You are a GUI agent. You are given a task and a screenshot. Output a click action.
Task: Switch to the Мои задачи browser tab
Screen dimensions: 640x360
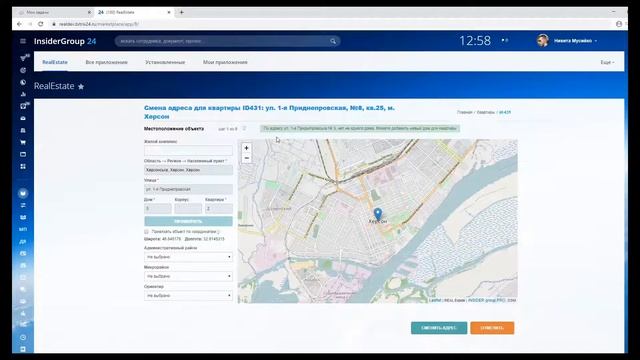53,12
